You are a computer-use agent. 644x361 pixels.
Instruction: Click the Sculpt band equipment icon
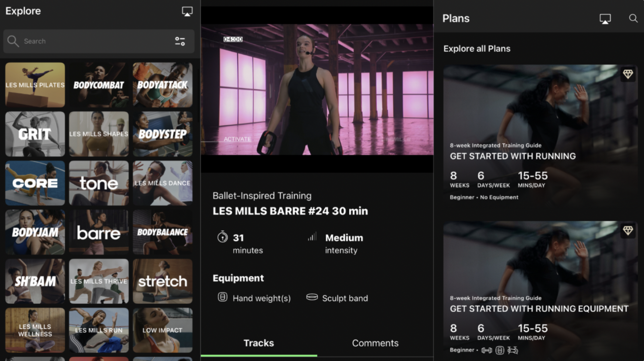coord(312,297)
